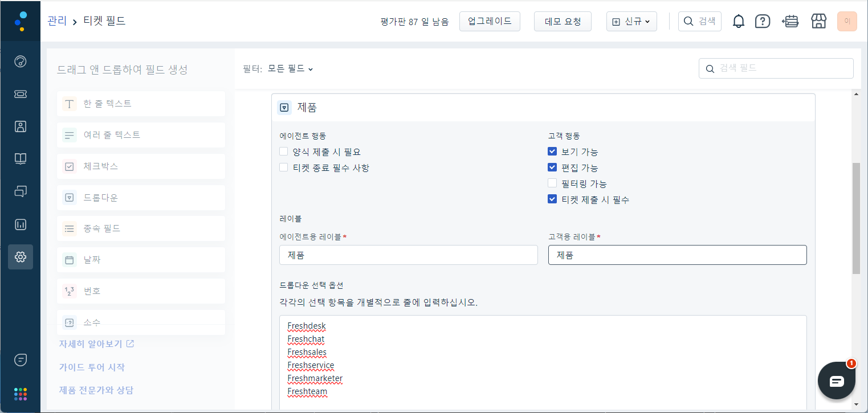Click 평가판 87 일 남음 text

point(415,22)
